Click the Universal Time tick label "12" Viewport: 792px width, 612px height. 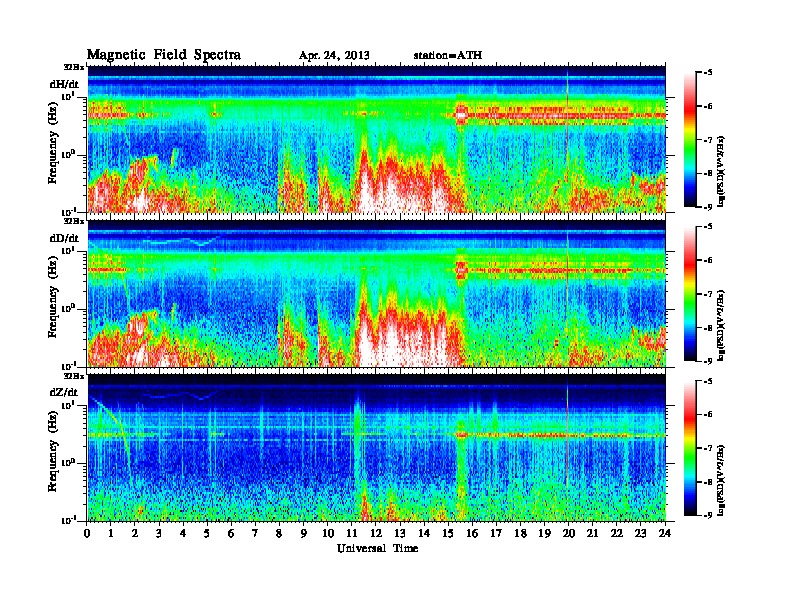[376, 533]
